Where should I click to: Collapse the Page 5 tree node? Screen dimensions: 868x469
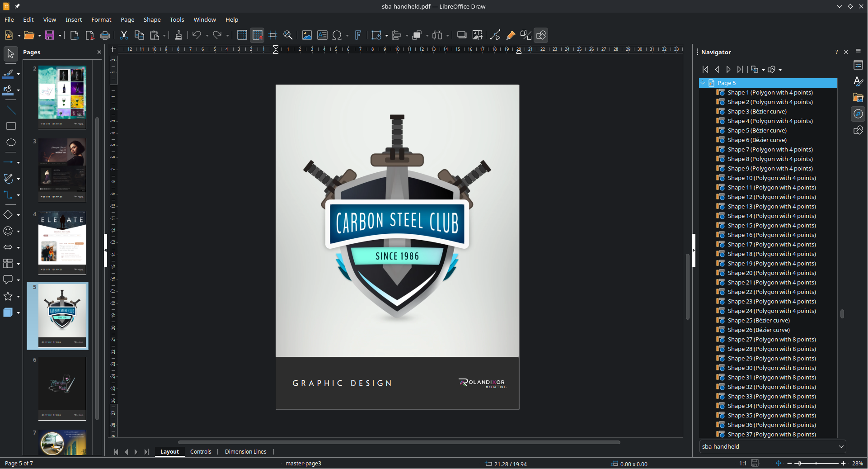703,83
